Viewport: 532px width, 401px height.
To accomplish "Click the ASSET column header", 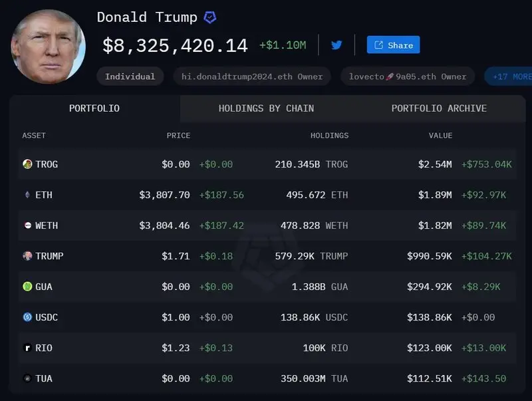I will (x=34, y=136).
